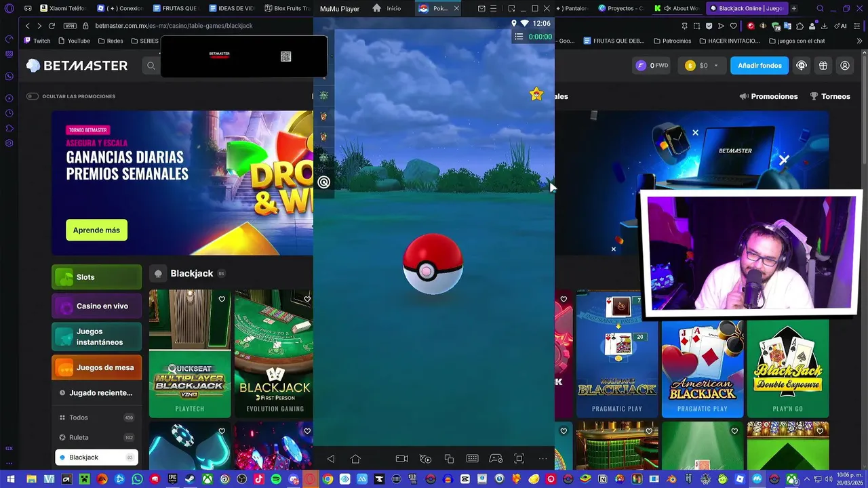Open Spotify from taskbar
The height and width of the screenshot is (488, 868).
[x=276, y=479]
